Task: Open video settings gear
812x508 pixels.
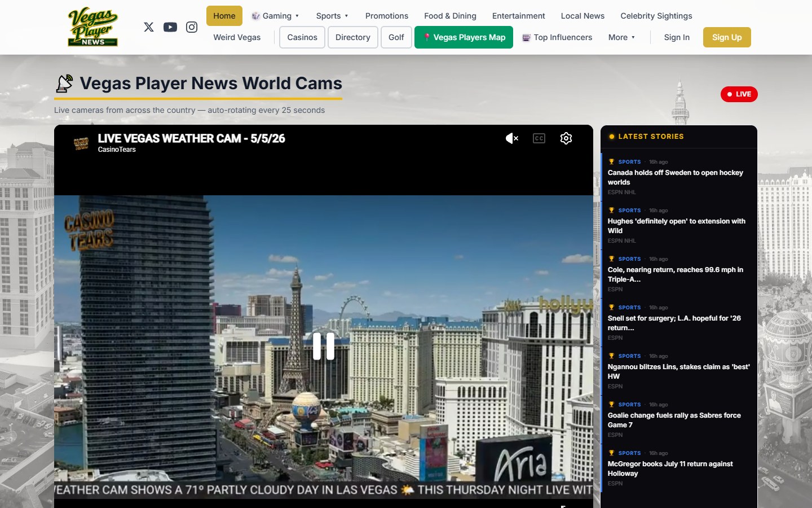Action: coord(566,138)
